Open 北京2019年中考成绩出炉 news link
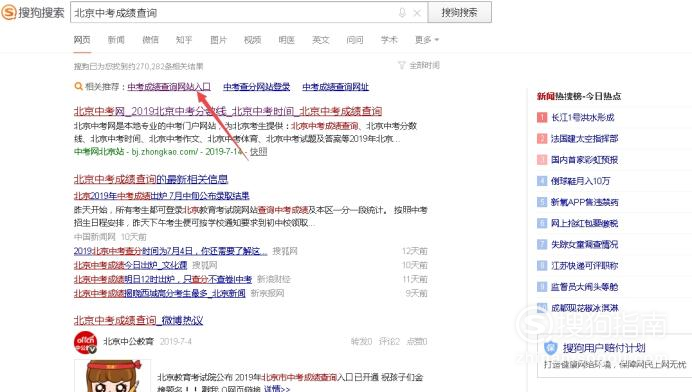This screenshot has height=392, width=692. 162,195
